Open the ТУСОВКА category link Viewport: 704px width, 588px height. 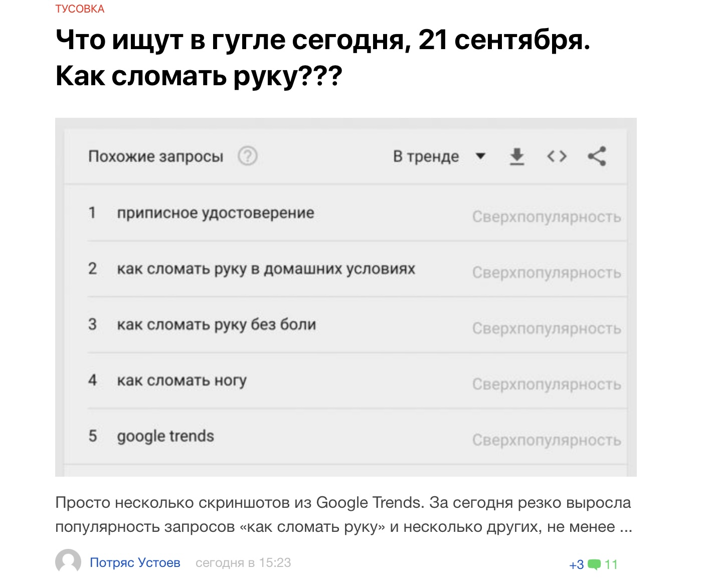[x=80, y=9]
